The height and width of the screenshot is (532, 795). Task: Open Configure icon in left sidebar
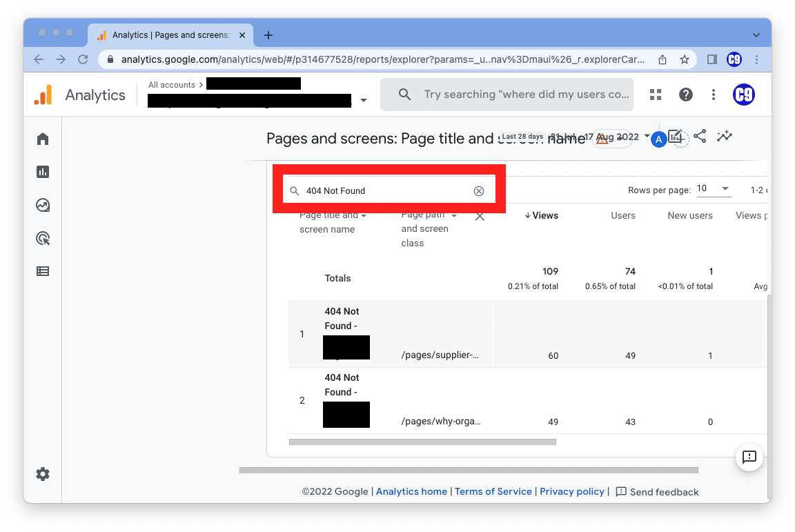pos(43,271)
